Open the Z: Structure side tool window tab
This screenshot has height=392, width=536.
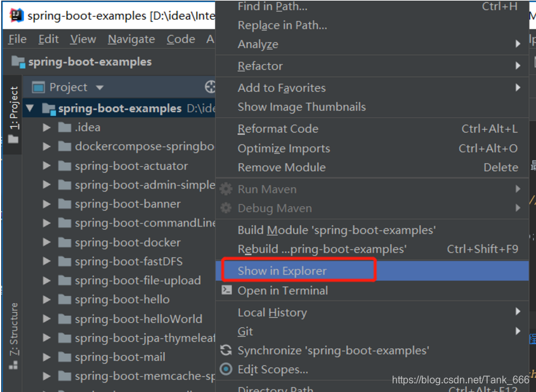(x=13, y=336)
